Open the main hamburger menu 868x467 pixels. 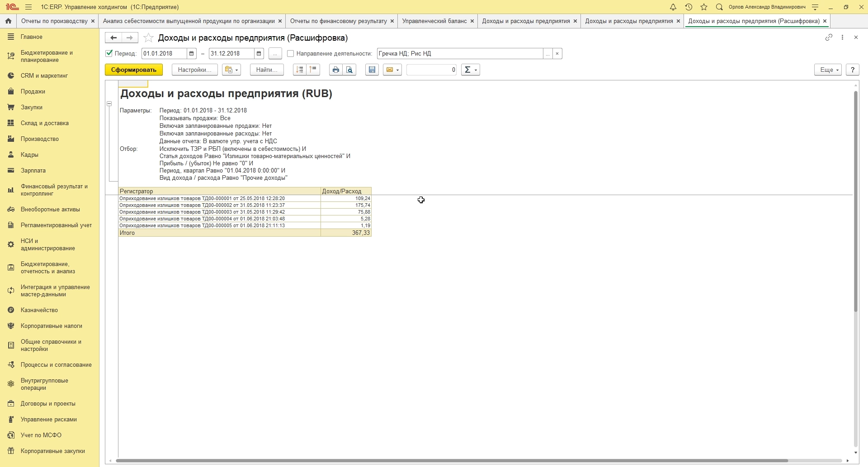pos(28,7)
